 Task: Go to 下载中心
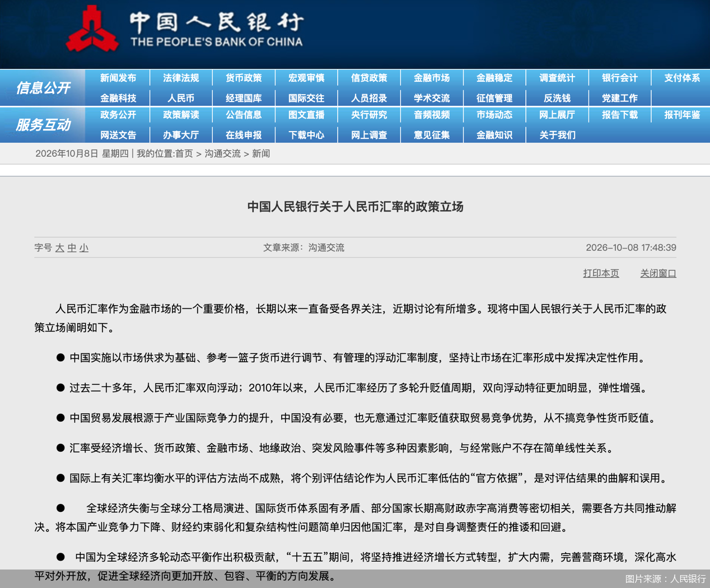[x=306, y=135]
